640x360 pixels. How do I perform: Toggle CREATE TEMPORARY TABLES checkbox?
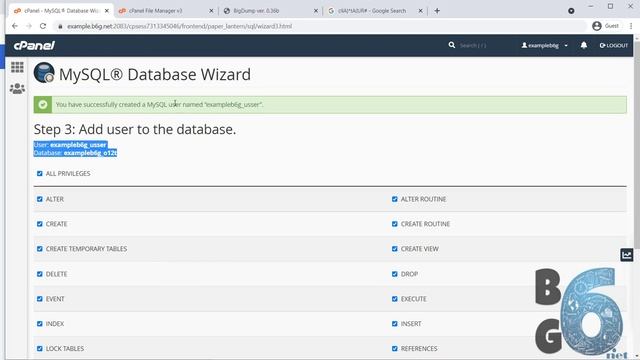[40, 249]
